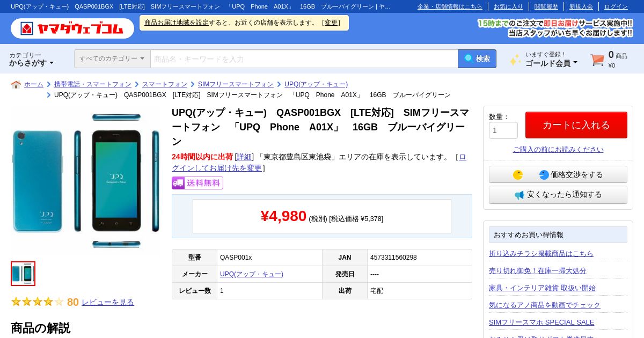Open 折り込みチラシ掲載商品はこちら link
The width and height of the screenshot is (644, 338).
[541, 253]
